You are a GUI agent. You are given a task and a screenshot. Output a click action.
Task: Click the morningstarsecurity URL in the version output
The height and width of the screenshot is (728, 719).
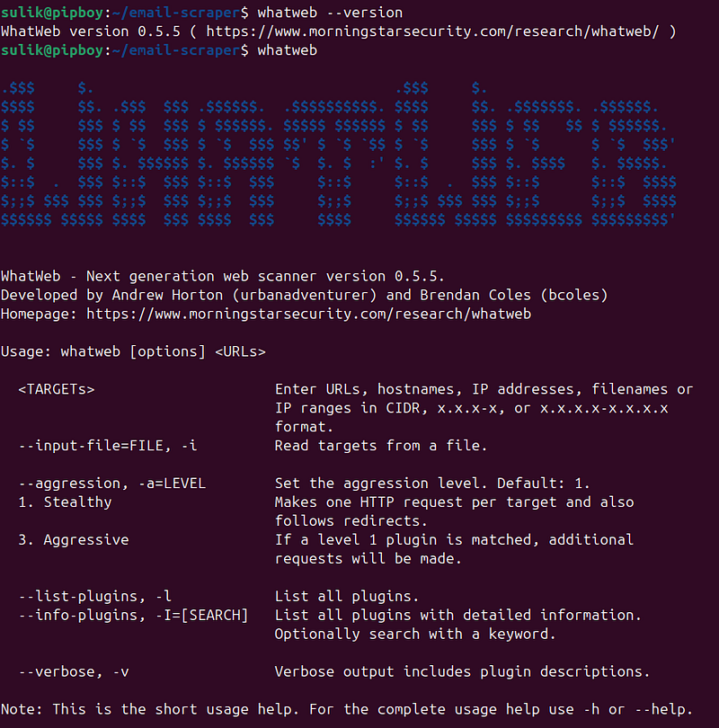click(x=432, y=31)
